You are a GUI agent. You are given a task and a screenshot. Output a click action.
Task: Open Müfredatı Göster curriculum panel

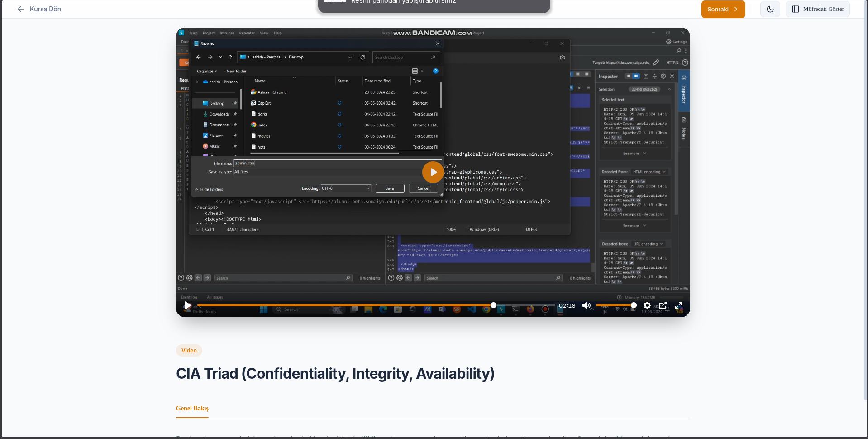817,9
